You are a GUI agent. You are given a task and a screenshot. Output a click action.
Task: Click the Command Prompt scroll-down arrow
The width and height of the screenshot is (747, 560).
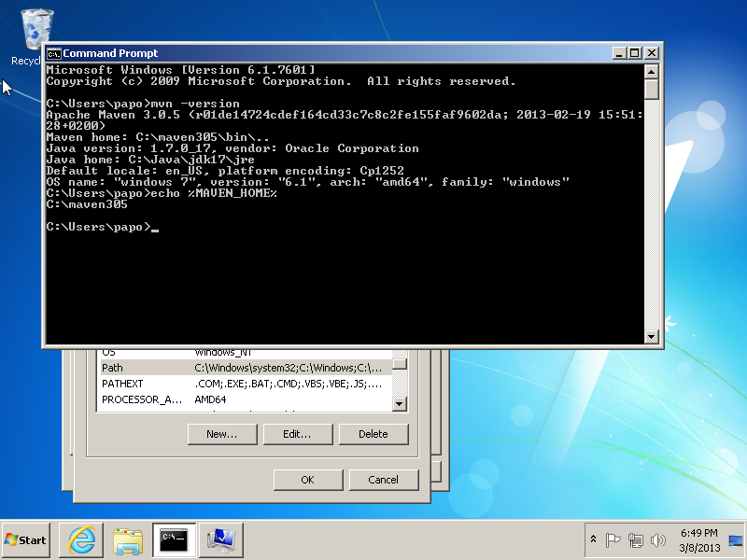coord(651,337)
